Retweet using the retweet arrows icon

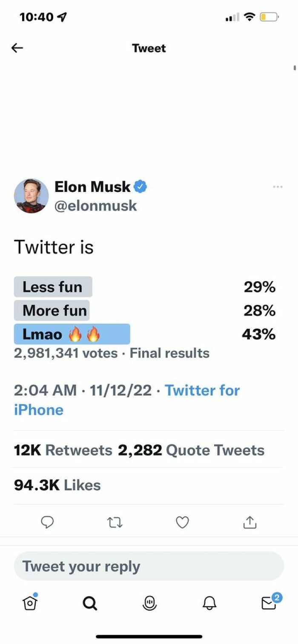click(x=115, y=522)
